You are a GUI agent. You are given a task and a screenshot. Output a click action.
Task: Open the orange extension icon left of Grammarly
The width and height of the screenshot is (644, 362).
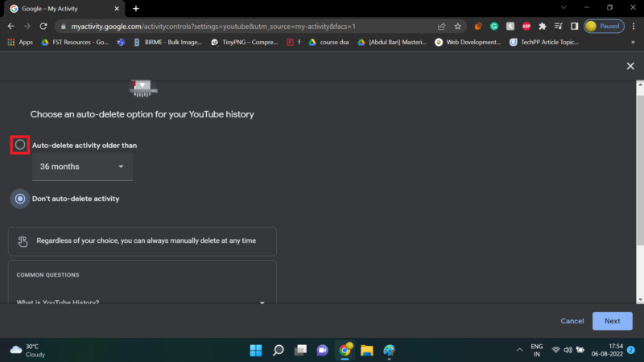pyautogui.click(x=478, y=27)
